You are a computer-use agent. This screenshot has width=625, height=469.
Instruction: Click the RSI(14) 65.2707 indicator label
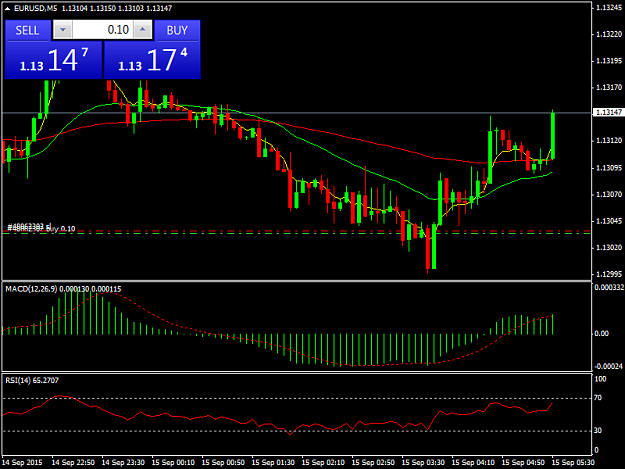point(32,381)
